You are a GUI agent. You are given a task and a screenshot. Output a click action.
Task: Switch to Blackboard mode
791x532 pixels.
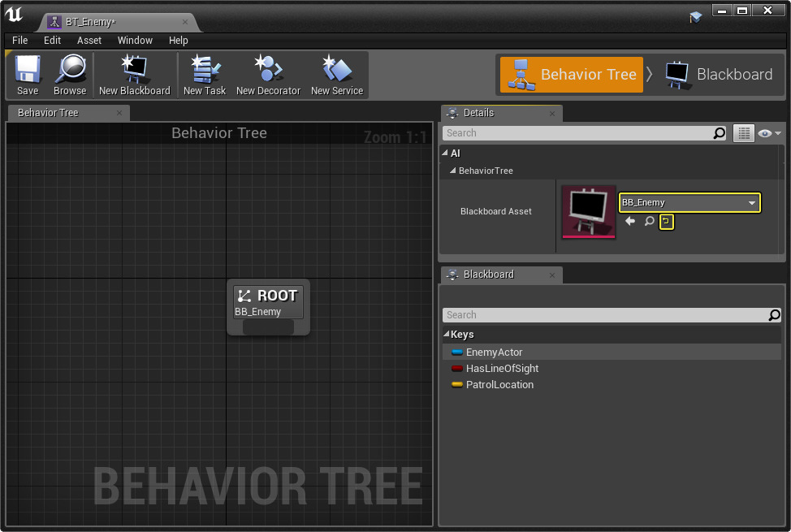[718, 75]
